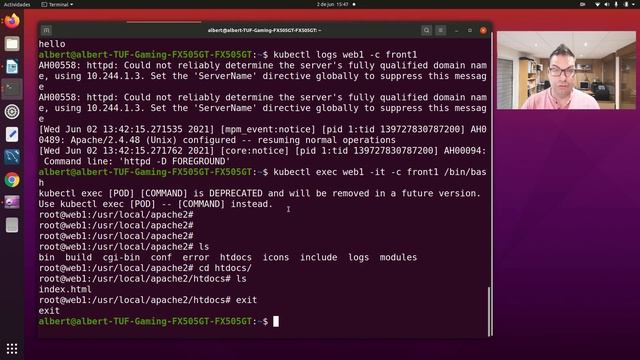
Task: Click the terminal search magnifier icon
Action: click(x=426, y=30)
